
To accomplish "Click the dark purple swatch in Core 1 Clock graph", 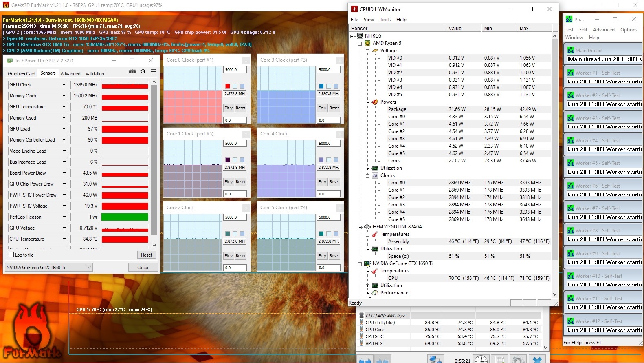I will coord(228,160).
